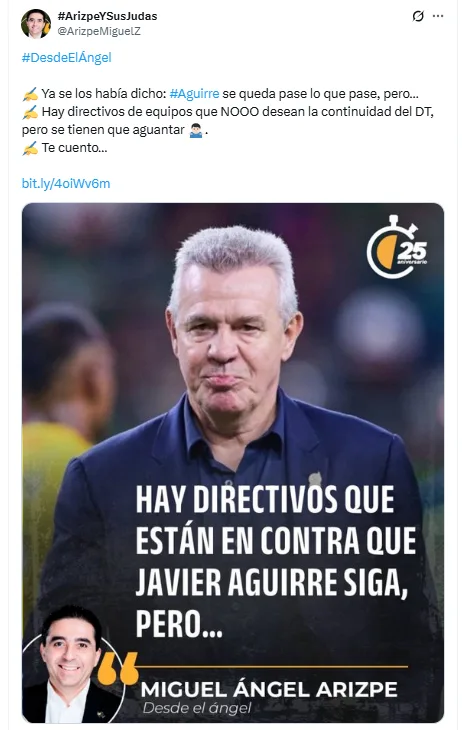The height and width of the screenshot is (730, 462).
Task: Open the #DesdeElÁngel hashtag
Action: pos(67,58)
